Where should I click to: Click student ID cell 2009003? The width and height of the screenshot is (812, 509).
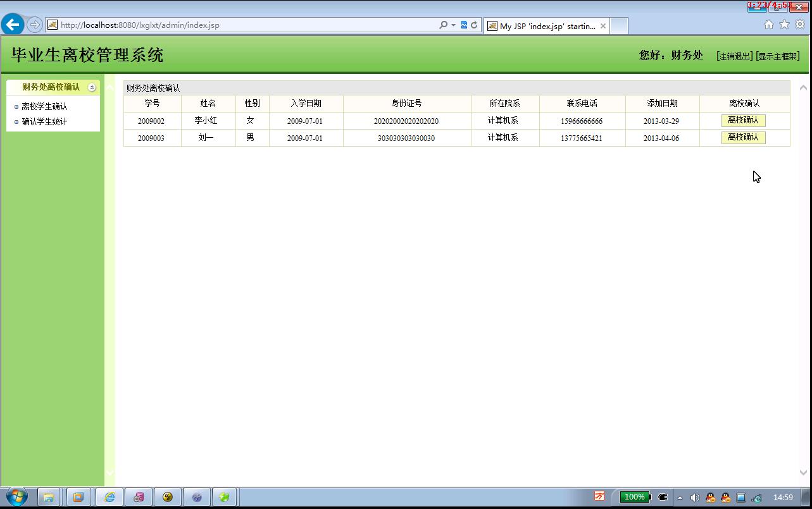[151, 138]
